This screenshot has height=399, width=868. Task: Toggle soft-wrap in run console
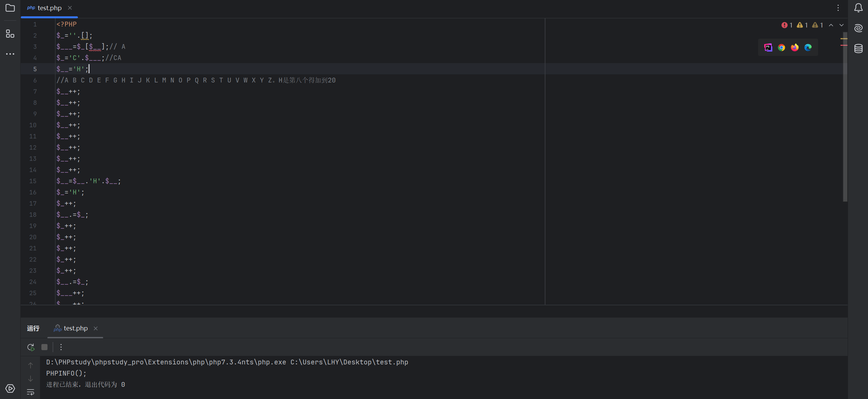click(x=31, y=392)
